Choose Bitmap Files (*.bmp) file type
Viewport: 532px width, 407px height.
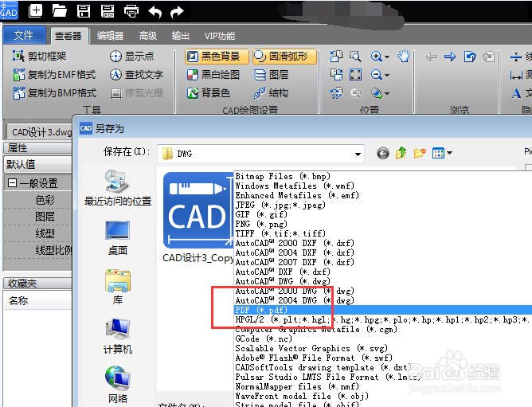[383, 176]
